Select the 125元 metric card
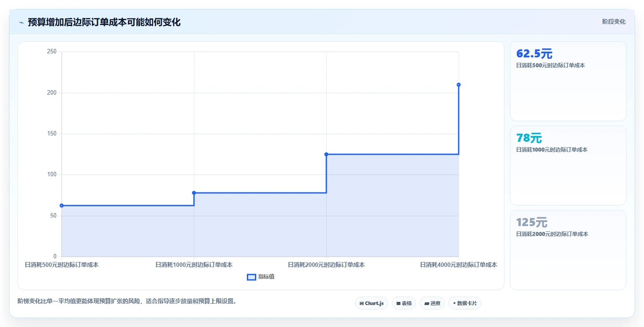 [x=568, y=250]
